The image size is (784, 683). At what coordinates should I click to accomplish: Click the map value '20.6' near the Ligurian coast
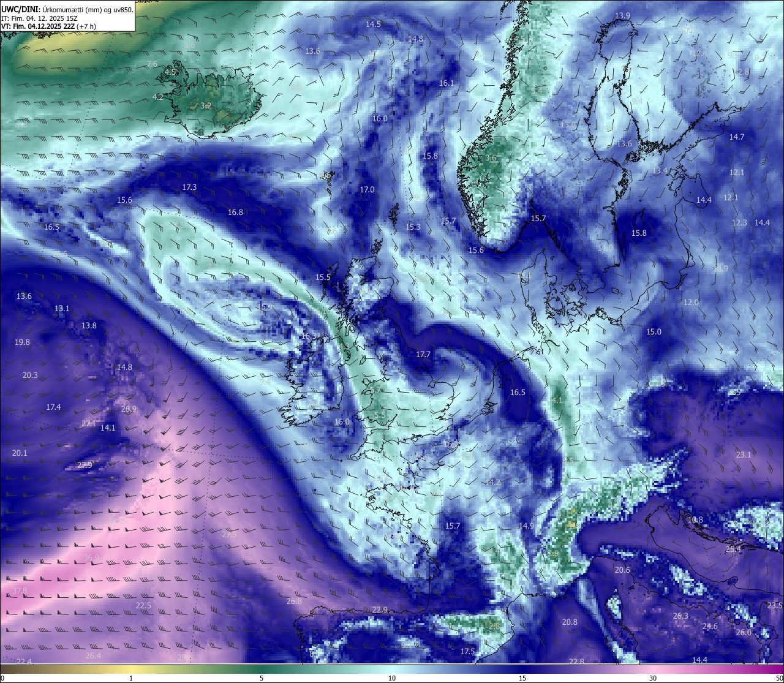click(622, 570)
